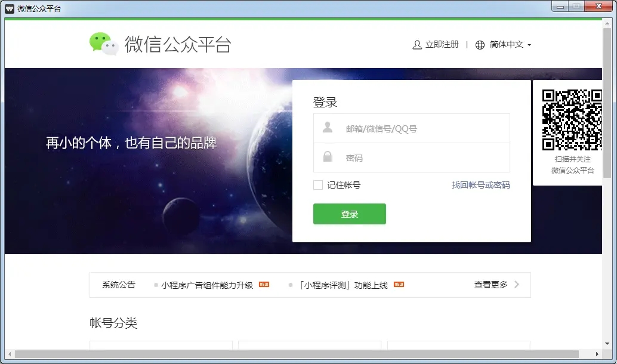Open the 立即注册 registration link
This screenshot has width=617, height=364.
click(x=442, y=45)
